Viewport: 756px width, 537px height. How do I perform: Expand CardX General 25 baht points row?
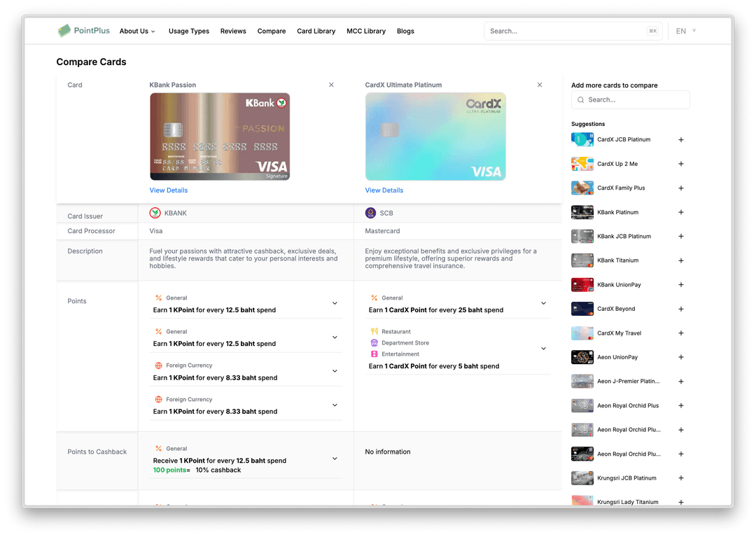pos(543,303)
